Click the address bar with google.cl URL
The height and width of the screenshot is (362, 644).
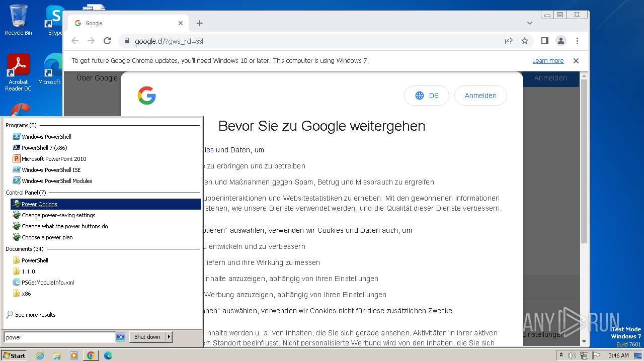point(312,41)
